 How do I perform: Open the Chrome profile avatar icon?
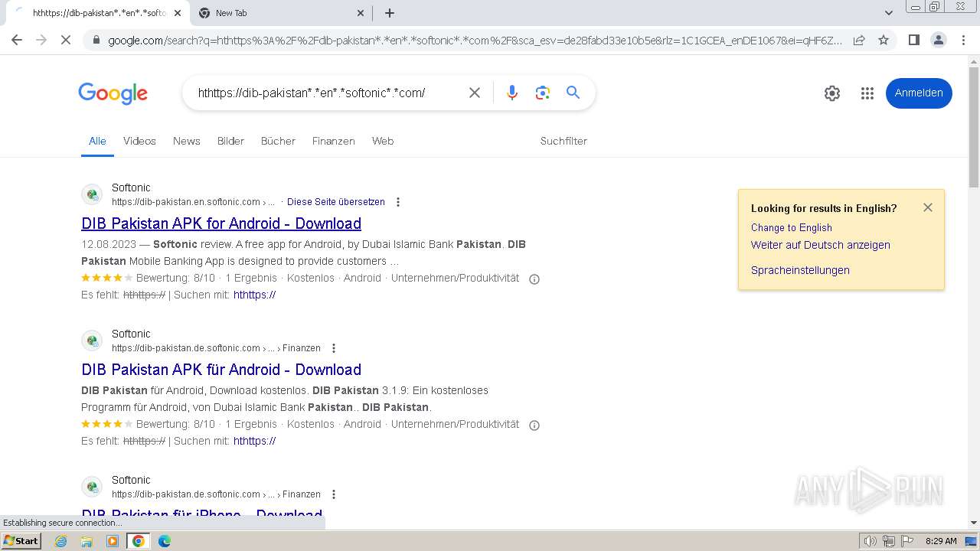(x=938, y=40)
